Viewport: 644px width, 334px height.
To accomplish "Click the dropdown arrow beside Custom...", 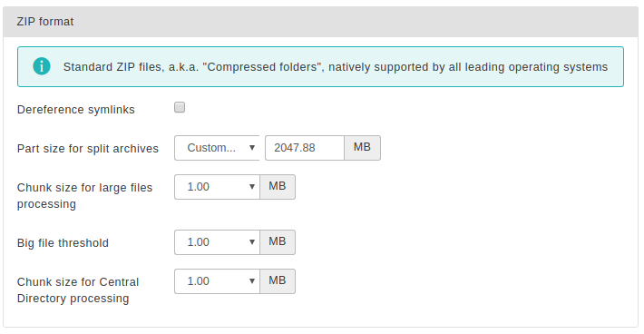I will tap(252, 148).
